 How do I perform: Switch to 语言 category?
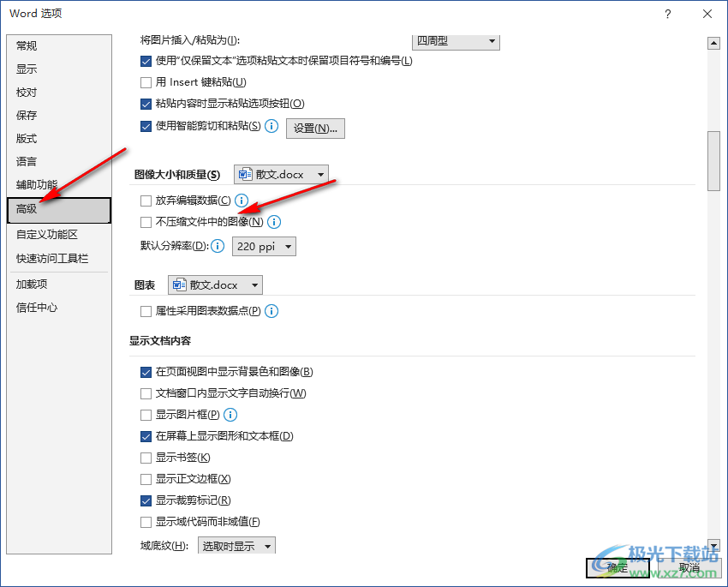pyautogui.click(x=59, y=162)
